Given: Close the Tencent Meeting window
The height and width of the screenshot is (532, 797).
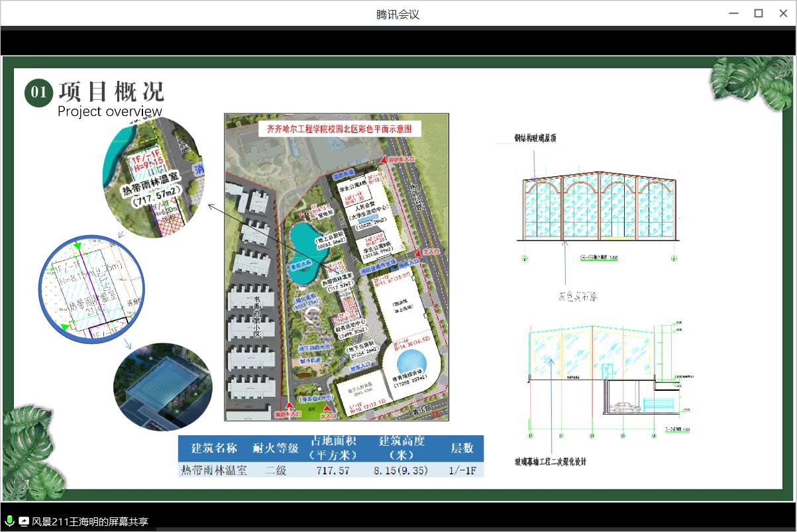Looking at the screenshot, I should tap(783, 13).
